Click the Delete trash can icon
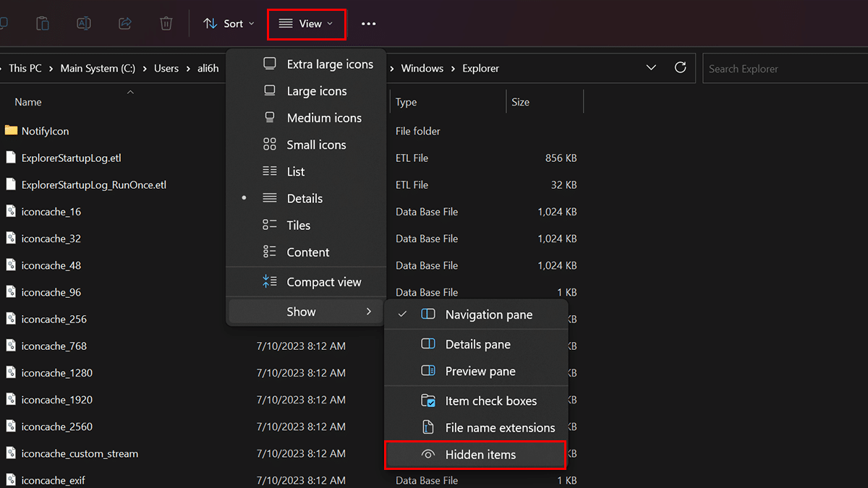868x488 pixels. point(166,24)
